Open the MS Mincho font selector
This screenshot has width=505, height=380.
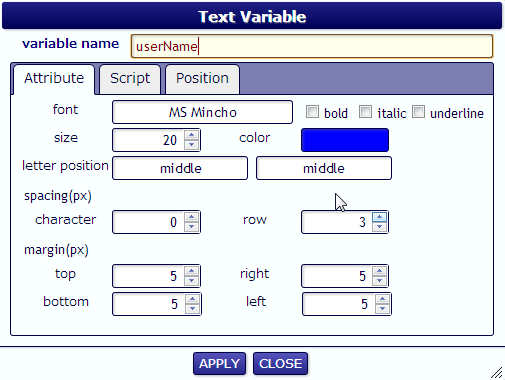coord(203,112)
